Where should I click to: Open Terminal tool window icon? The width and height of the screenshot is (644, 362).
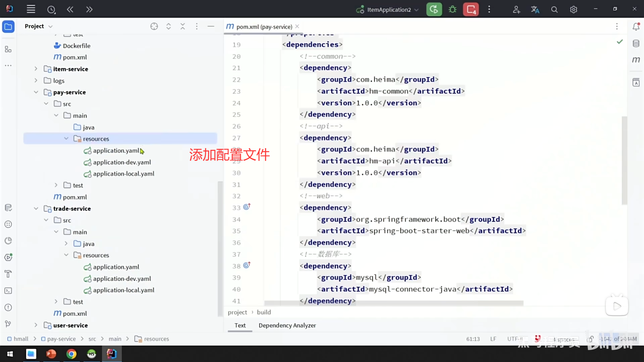8,291
